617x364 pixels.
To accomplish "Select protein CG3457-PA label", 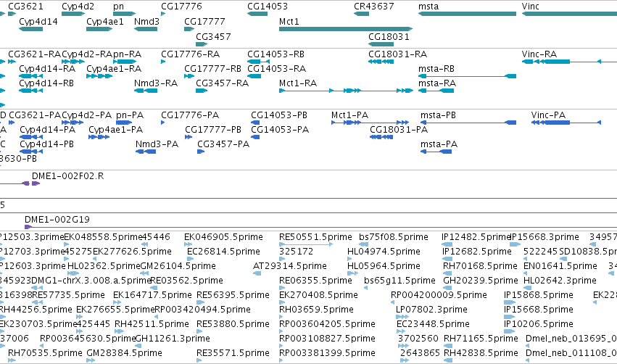I will click(x=223, y=144).
